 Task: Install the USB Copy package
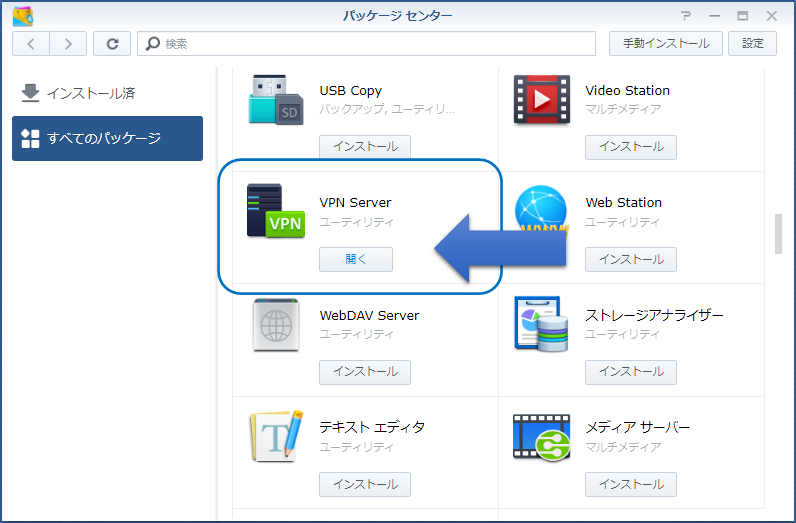coord(365,147)
